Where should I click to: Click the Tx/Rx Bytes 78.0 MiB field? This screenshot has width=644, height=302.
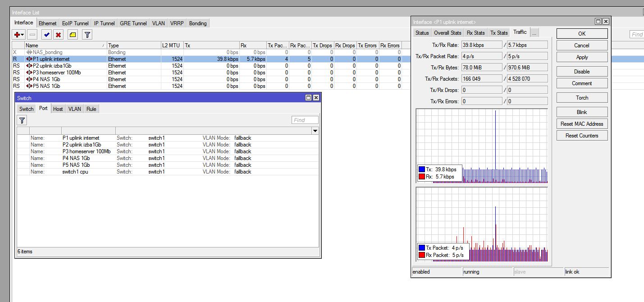(x=481, y=67)
